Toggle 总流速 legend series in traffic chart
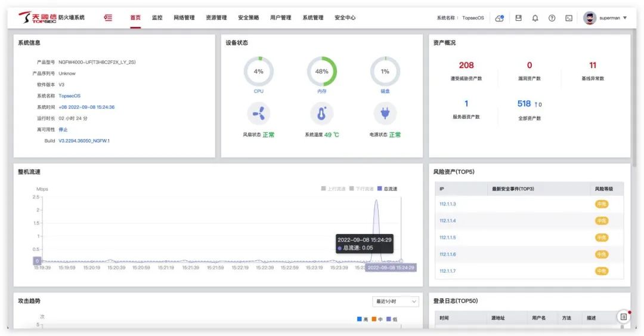Viewport: 644px width, 336px height. point(387,189)
